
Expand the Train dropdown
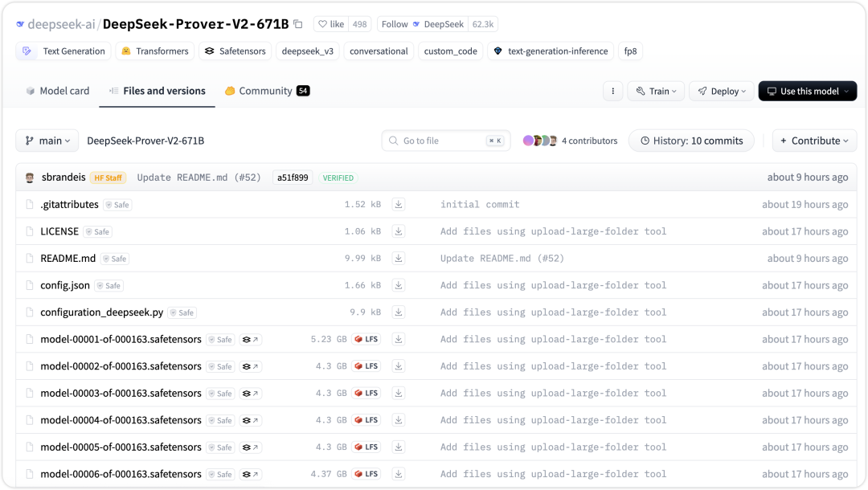[x=656, y=92]
